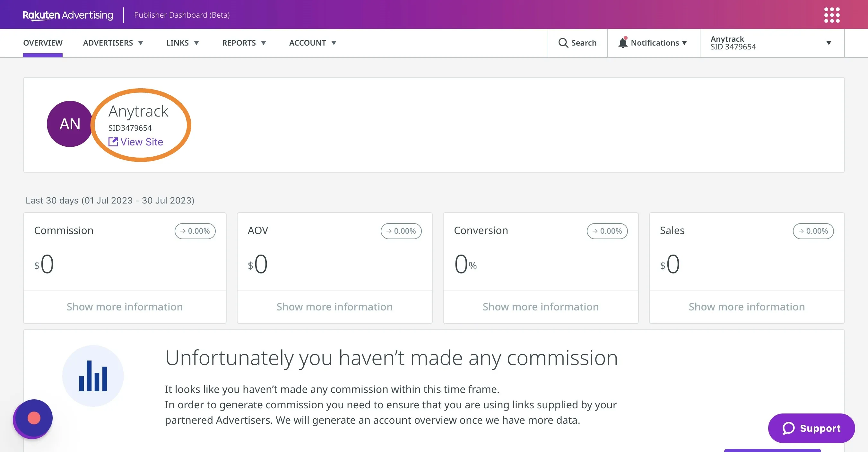Expand the Anytrack SID account switcher
Image resolution: width=868 pixels, height=452 pixels.
[772, 43]
